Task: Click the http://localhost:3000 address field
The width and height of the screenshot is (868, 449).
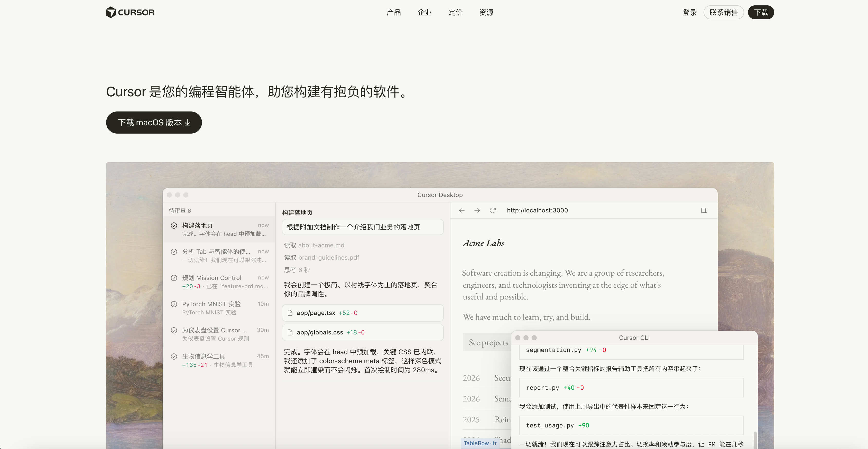Action: (x=537, y=211)
